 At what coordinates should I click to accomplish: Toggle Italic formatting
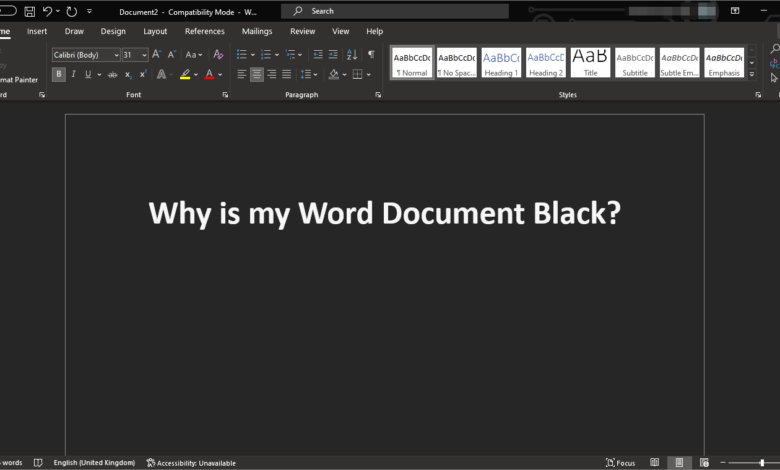[x=73, y=75]
